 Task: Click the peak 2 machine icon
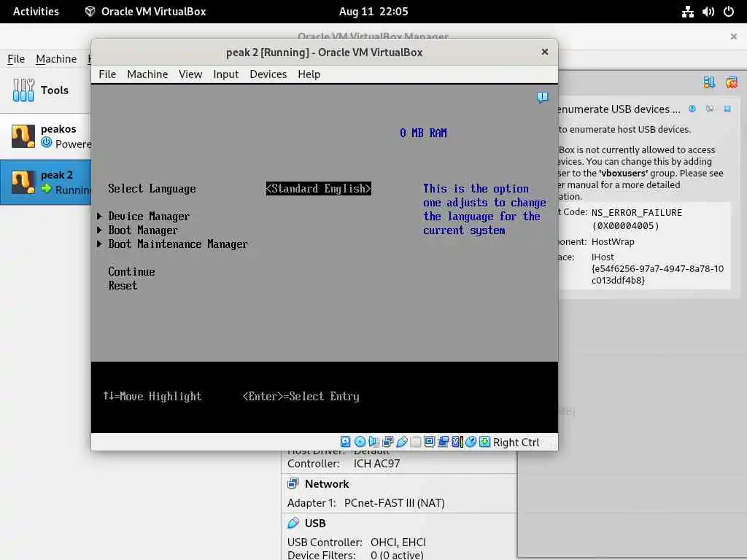23,182
